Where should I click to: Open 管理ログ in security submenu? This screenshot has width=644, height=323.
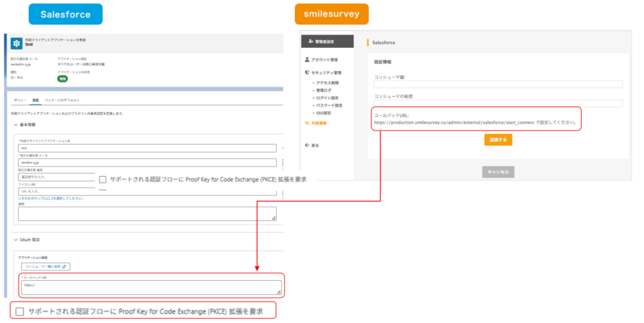click(324, 90)
